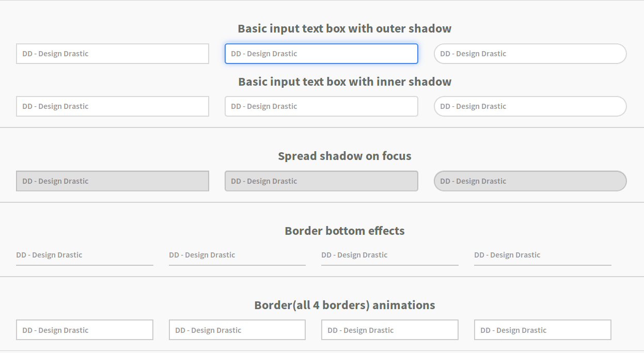Click the first outer shadow input box

(112, 53)
